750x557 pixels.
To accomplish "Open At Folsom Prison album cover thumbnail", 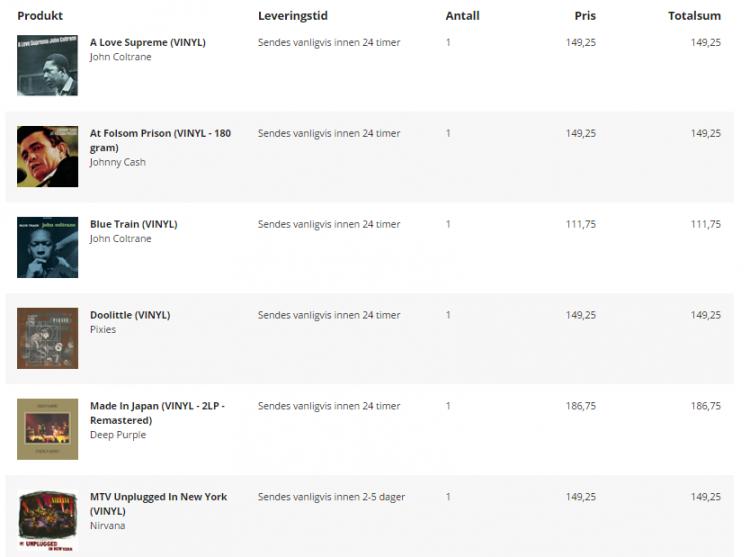I will point(47,156).
